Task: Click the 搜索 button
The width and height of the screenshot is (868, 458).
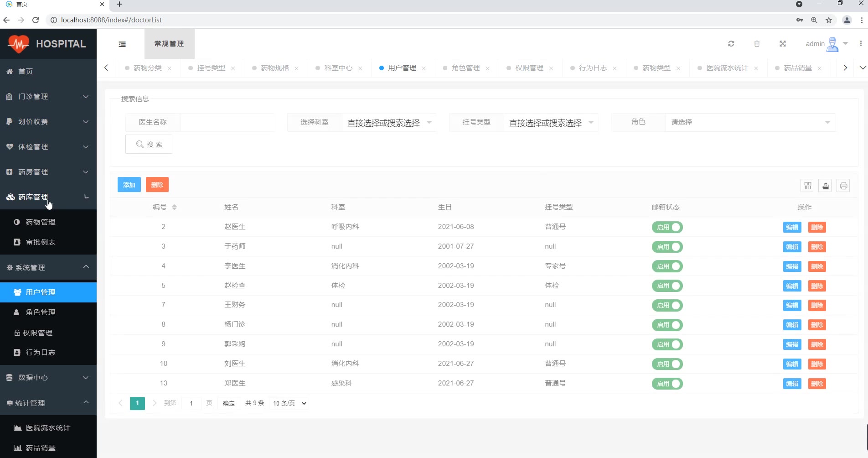Action: tap(149, 144)
